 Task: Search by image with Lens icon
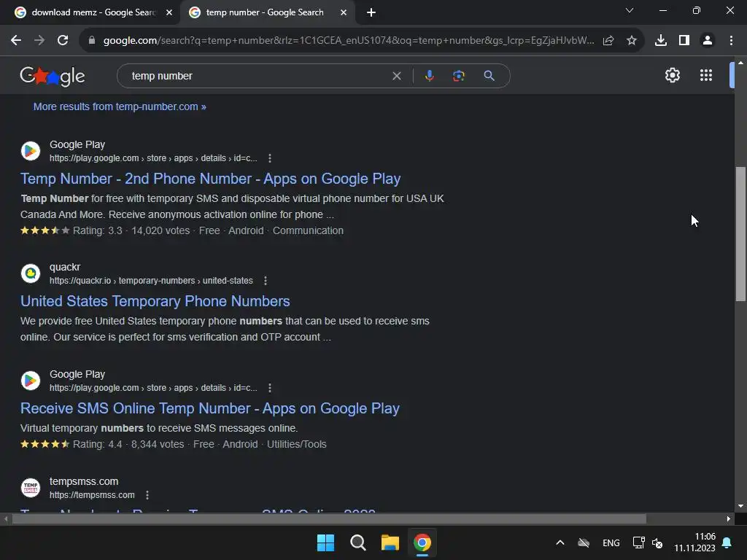coord(458,76)
